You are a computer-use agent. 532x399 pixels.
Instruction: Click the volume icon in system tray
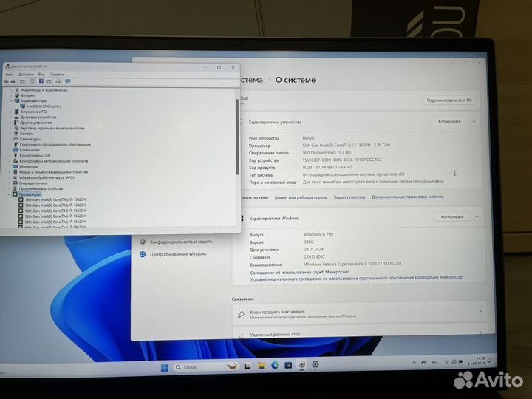[454, 362]
